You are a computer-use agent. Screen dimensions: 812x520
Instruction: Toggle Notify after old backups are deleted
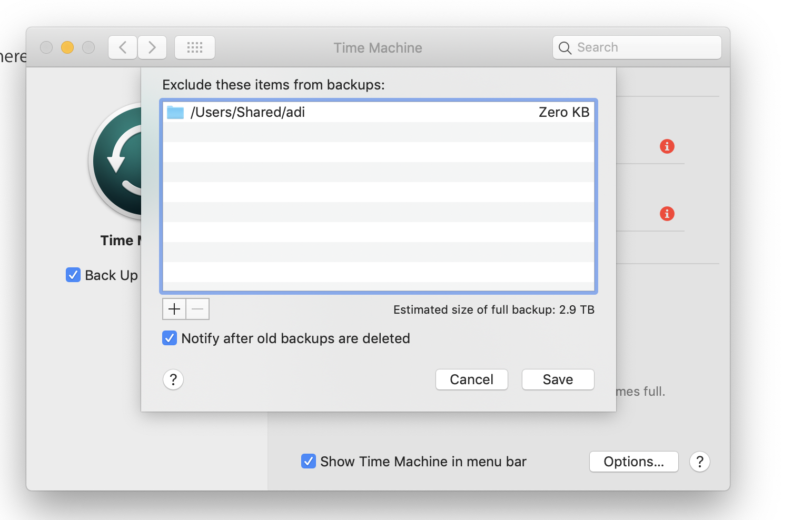tap(170, 338)
